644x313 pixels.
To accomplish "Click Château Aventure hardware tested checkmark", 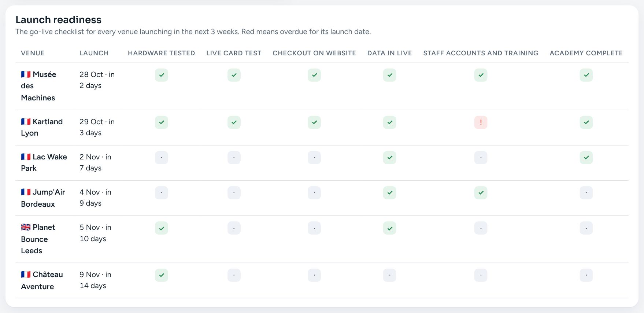I will pos(162,275).
